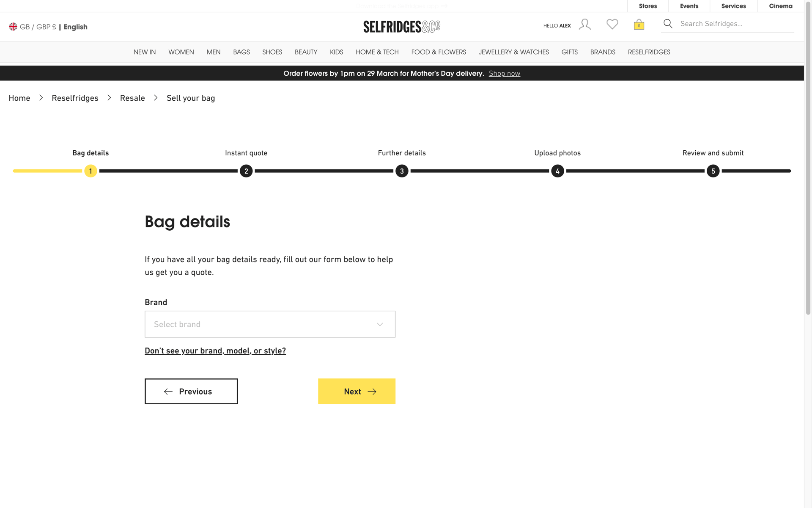This screenshot has width=812, height=508.
Task: Open the FOOD & FLOWERS menu
Action: [x=439, y=52]
